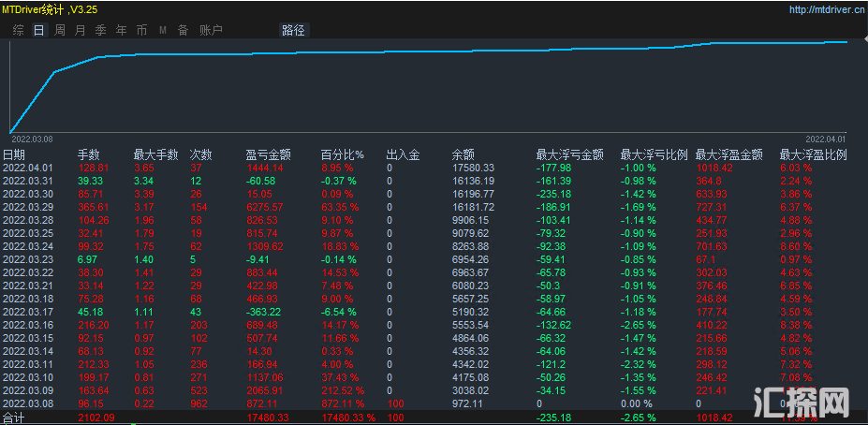Open the 月 monthly tab
This screenshot has width=868, height=425.
[x=81, y=31]
